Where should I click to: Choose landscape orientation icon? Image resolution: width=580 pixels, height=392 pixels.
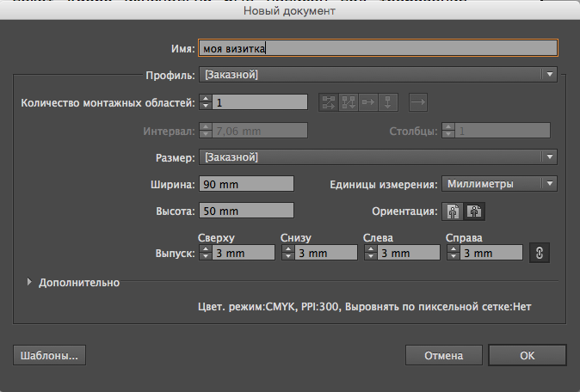pos(474,211)
